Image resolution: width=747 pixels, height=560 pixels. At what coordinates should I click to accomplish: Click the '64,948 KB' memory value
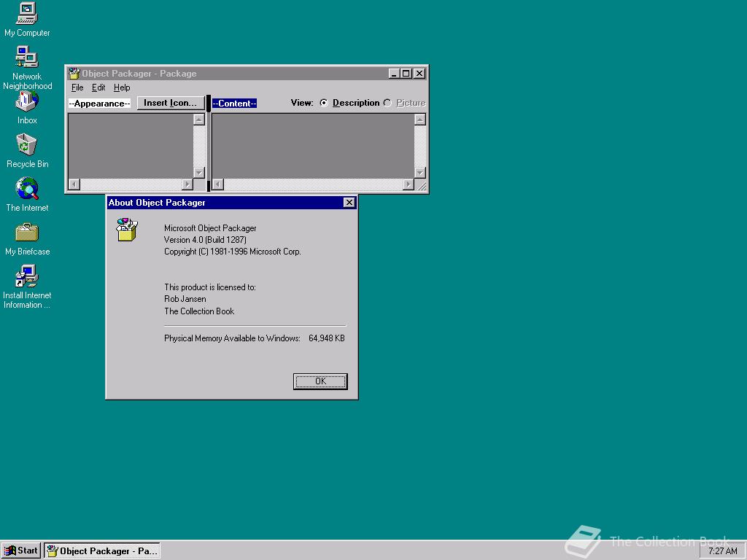coord(327,338)
